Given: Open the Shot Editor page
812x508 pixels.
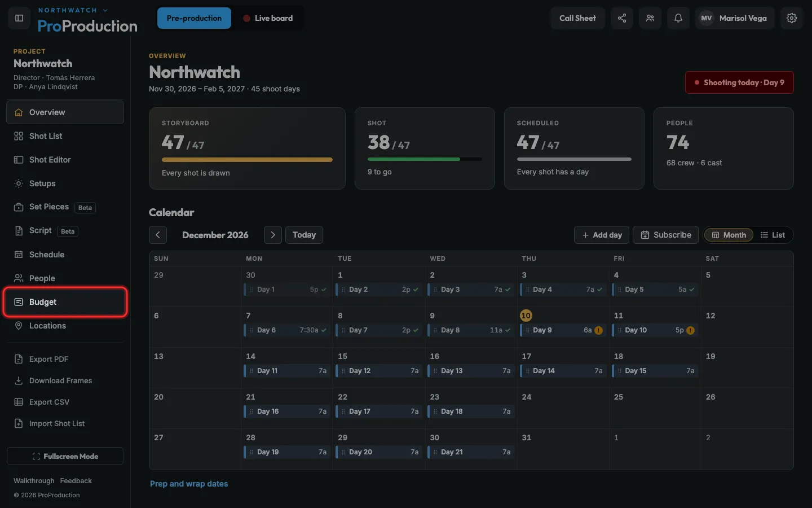Looking at the screenshot, I should point(65,160).
